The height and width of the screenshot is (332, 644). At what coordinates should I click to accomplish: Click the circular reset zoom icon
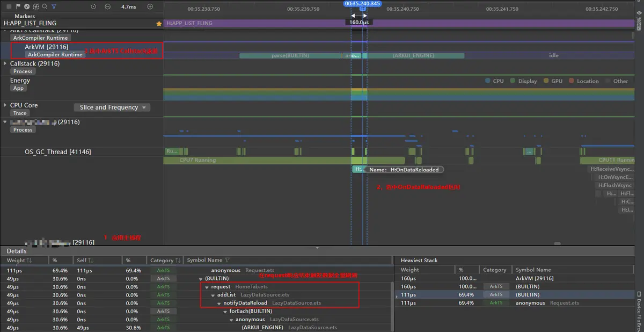coord(93,6)
